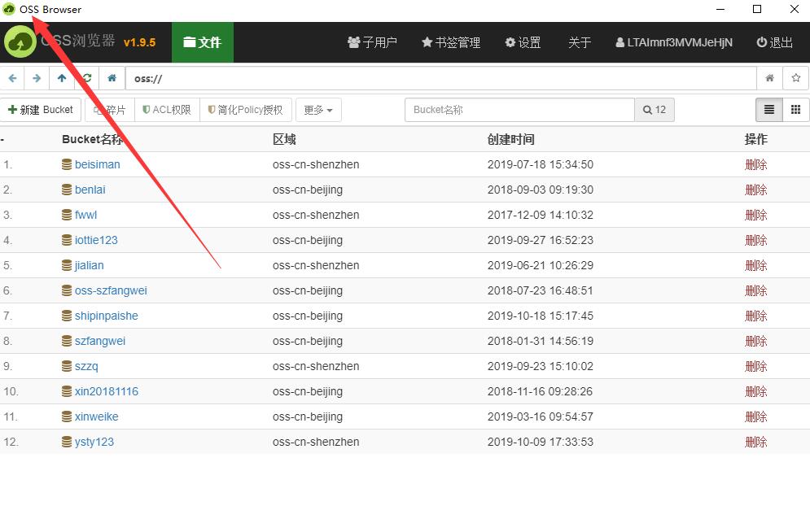The width and height of the screenshot is (810, 532).
Task: Set home page using right house icon
Action: tap(769, 79)
